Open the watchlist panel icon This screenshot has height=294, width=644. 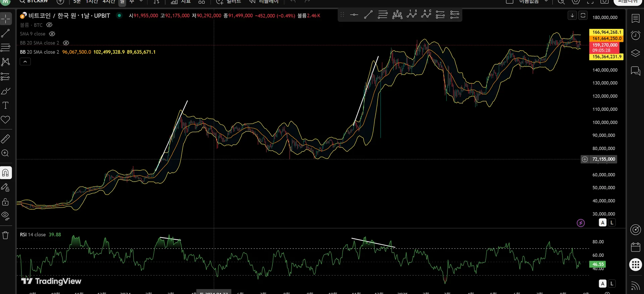coord(636,18)
